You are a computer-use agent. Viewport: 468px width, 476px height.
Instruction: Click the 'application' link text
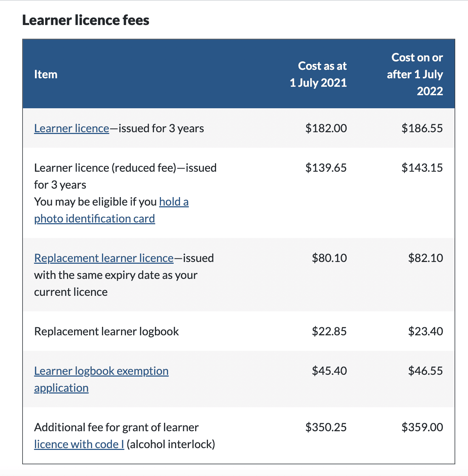61,388
